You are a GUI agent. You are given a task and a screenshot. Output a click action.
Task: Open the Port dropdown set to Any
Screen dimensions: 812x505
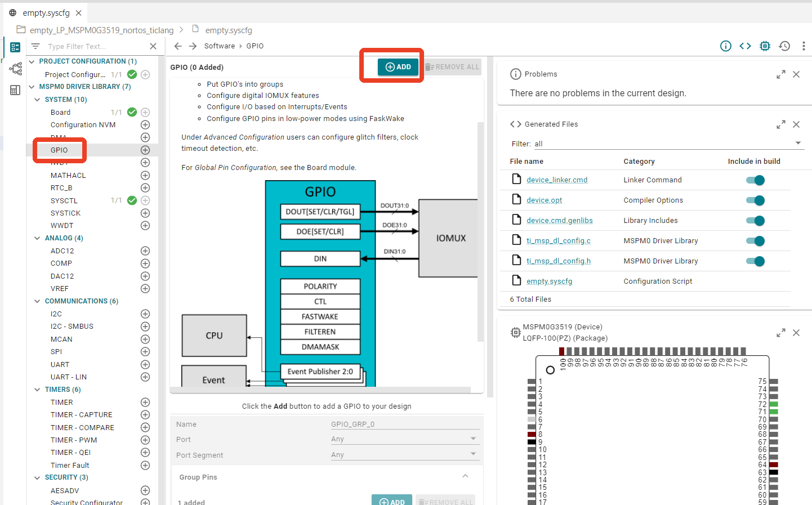[404, 439]
